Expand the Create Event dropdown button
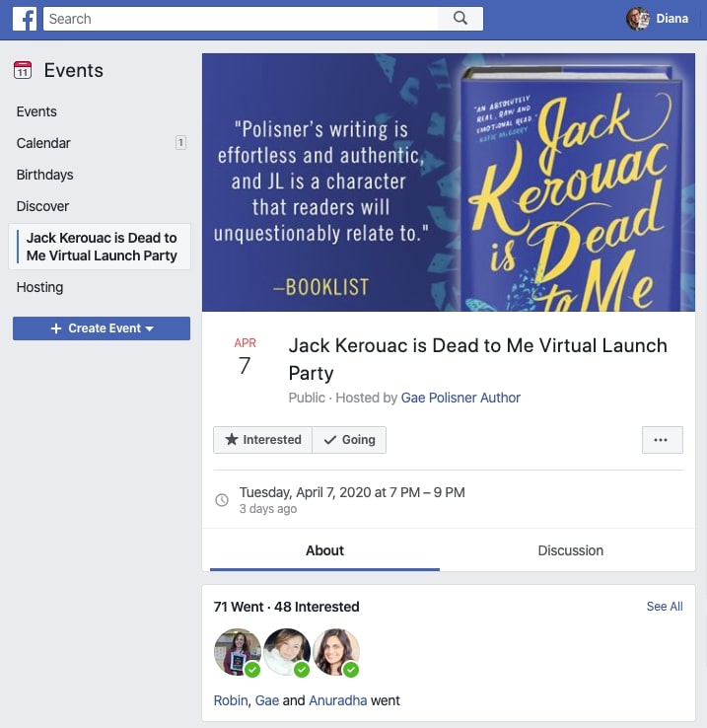707x728 pixels. pos(102,328)
